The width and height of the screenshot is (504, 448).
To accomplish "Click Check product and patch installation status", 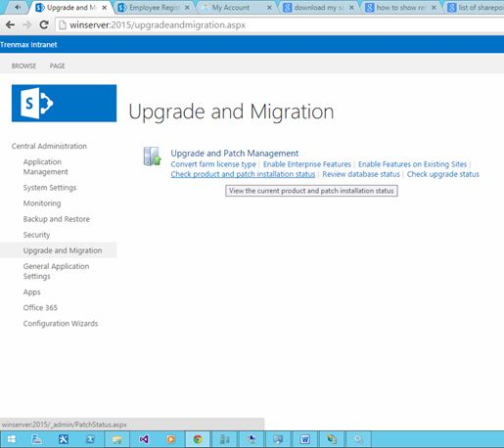I will click(x=243, y=174).
